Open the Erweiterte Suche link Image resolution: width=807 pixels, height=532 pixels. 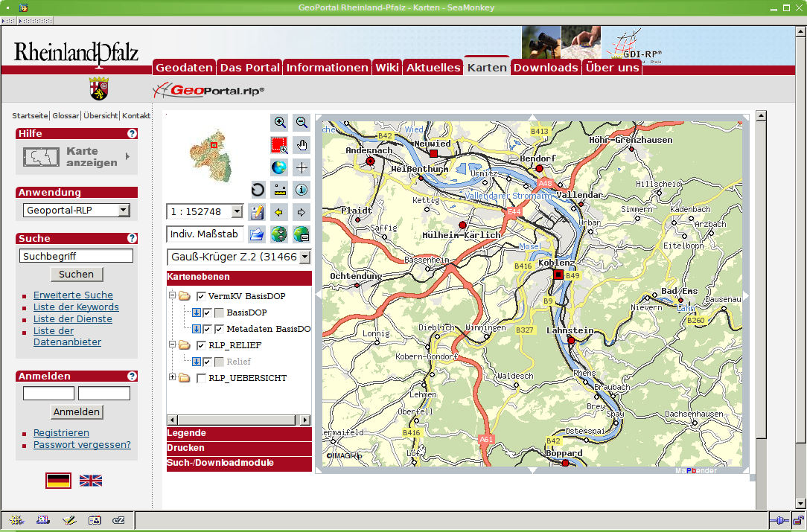click(73, 295)
